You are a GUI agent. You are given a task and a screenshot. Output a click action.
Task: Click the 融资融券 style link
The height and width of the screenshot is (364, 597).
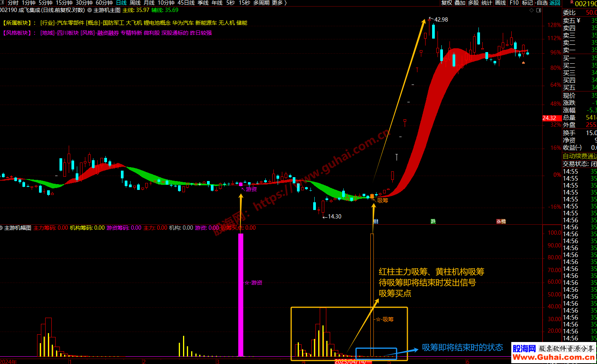108,33
